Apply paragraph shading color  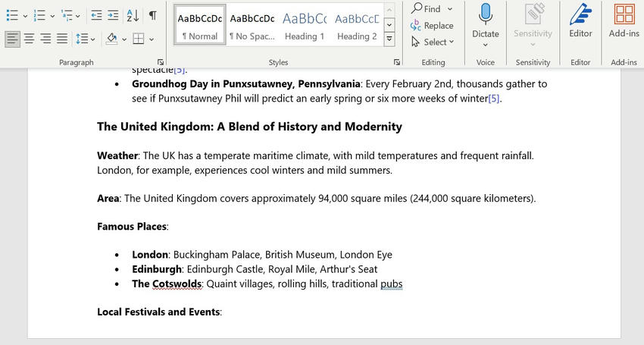111,39
